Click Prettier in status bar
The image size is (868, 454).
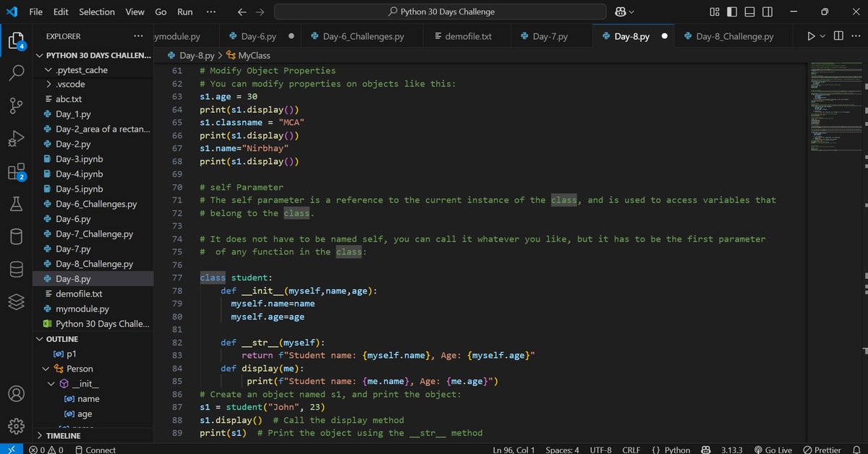click(822, 450)
